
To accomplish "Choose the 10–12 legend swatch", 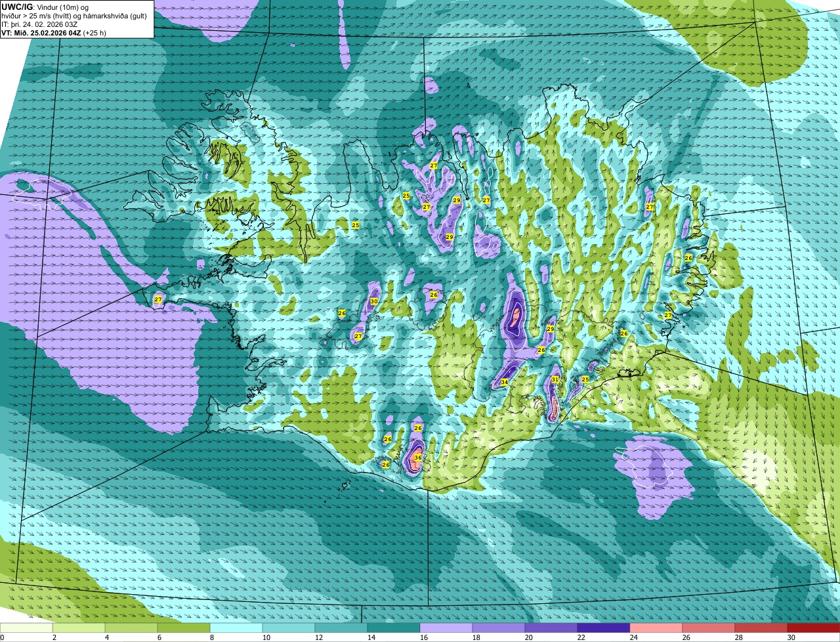I will click(x=289, y=628).
